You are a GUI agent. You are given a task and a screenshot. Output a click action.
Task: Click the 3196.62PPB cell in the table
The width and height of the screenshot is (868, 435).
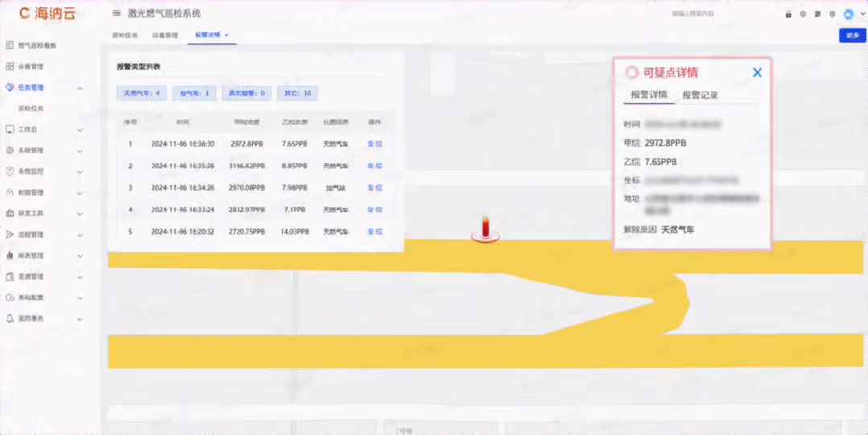[x=247, y=166]
